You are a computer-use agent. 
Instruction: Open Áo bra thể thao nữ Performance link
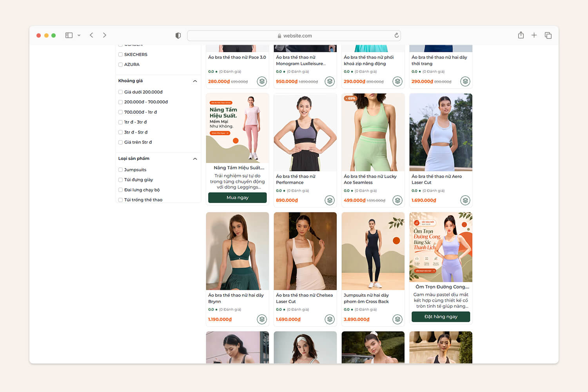pos(296,180)
